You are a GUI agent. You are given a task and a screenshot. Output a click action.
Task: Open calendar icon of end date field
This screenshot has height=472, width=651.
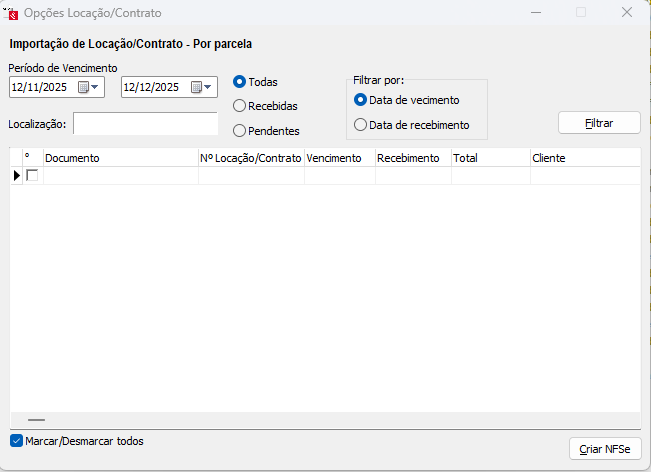click(196, 87)
